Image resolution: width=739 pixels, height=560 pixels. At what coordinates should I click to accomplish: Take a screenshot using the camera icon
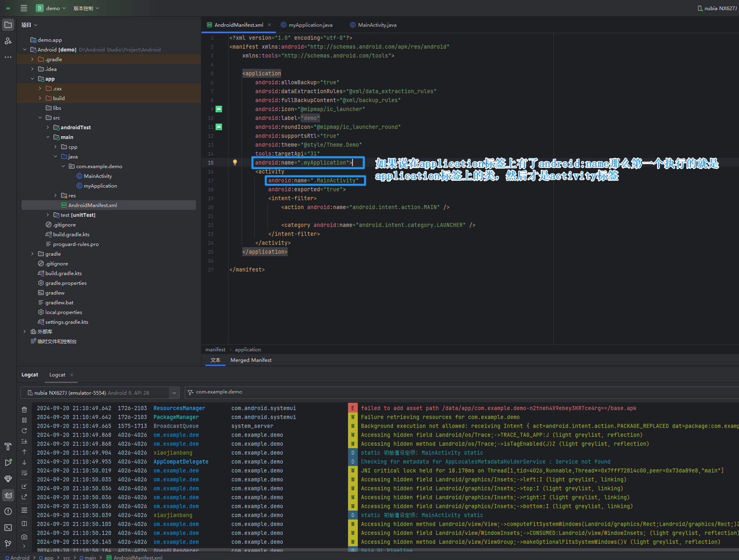[x=24, y=537]
